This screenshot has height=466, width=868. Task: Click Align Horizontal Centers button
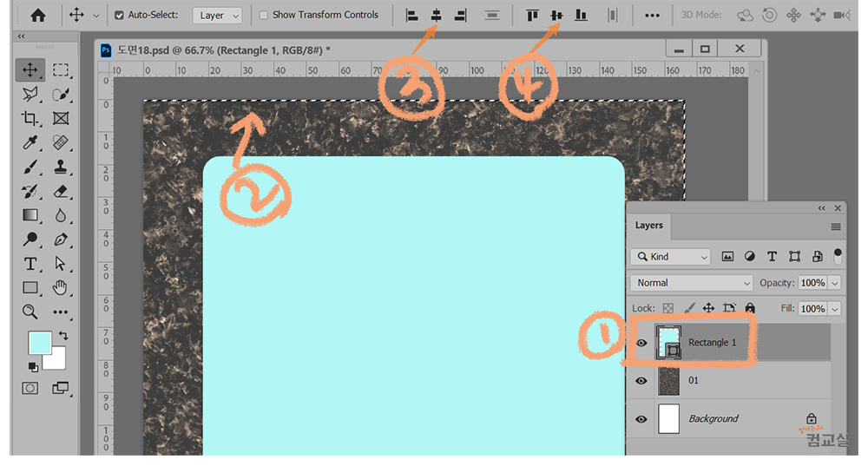(x=437, y=15)
